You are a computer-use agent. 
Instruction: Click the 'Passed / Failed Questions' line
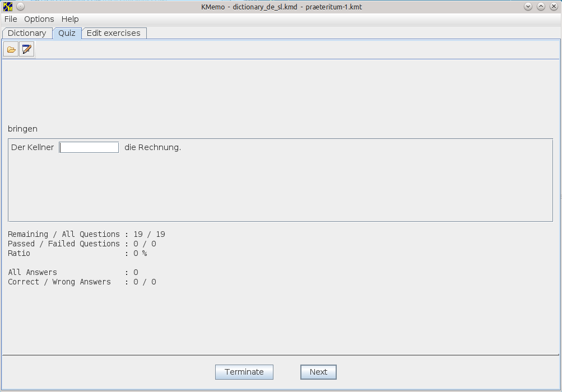(82, 244)
